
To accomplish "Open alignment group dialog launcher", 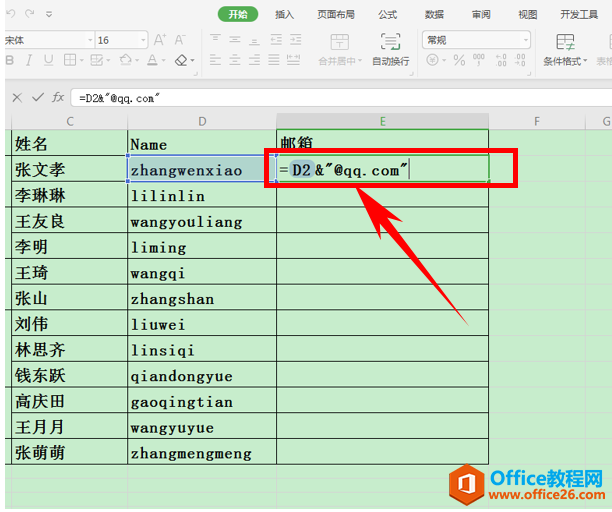I will click(411, 73).
